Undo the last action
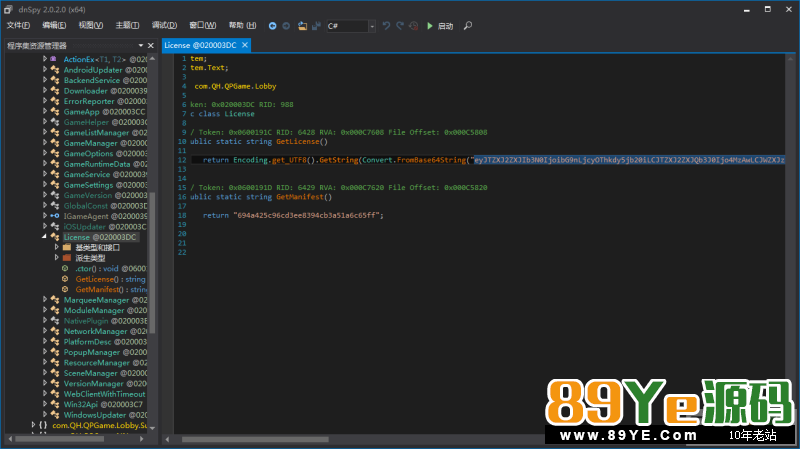Screen dimensions: 800x449 point(386,26)
